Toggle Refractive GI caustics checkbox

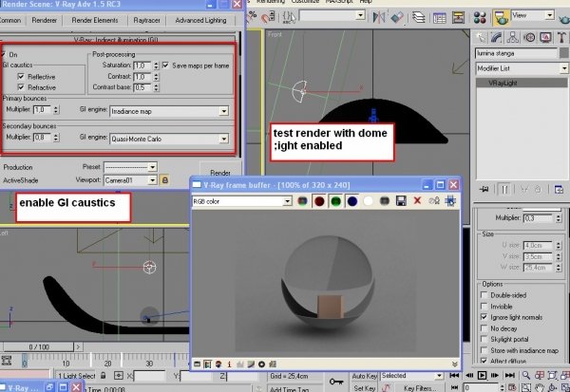pyautogui.click(x=21, y=87)
